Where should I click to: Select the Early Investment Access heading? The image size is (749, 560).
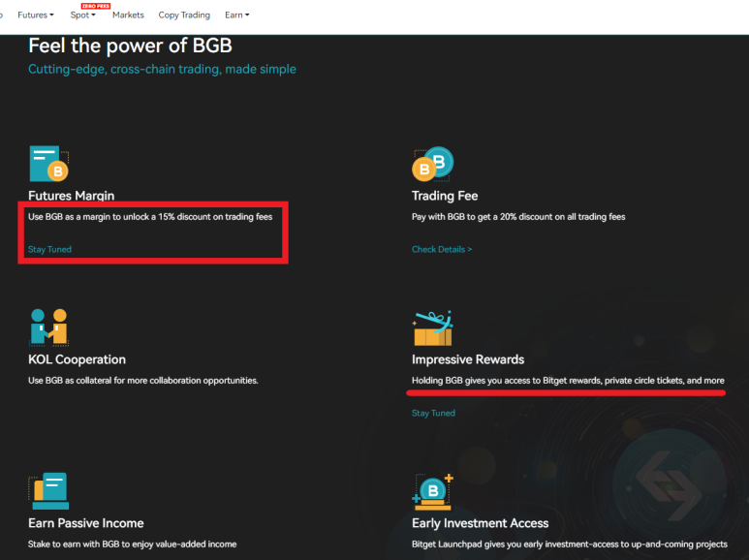click(x=480, y=523)
